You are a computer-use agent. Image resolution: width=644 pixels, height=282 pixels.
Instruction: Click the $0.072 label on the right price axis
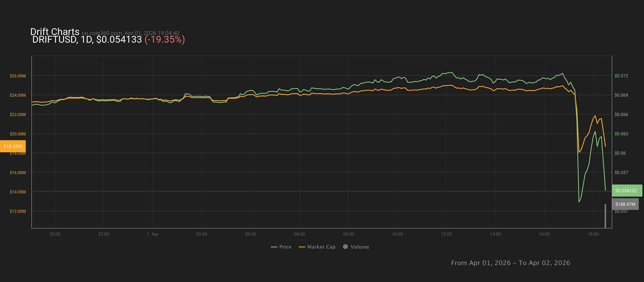pyautogui.click(x=622, y=76)
